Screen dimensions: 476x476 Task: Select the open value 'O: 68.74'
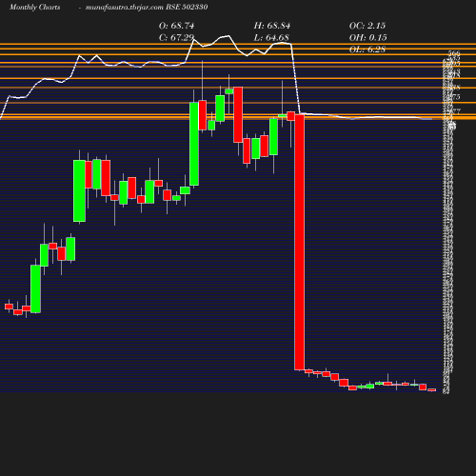tap(176, 26)
